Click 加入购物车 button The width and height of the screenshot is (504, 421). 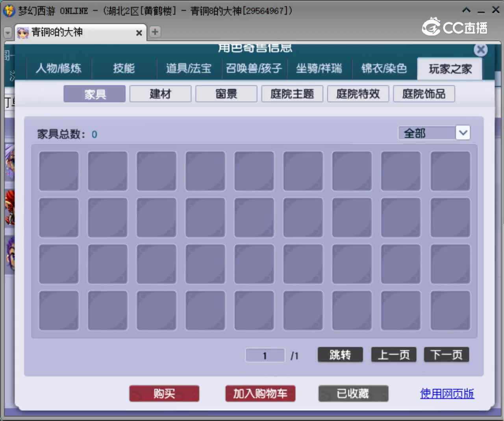click(x=260, y=393)
